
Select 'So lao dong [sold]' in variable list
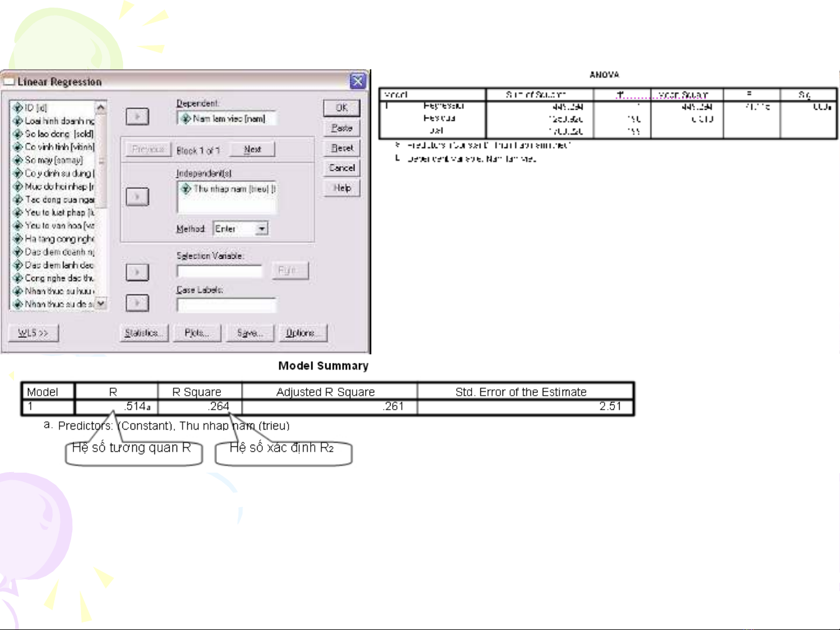[59, 134]
